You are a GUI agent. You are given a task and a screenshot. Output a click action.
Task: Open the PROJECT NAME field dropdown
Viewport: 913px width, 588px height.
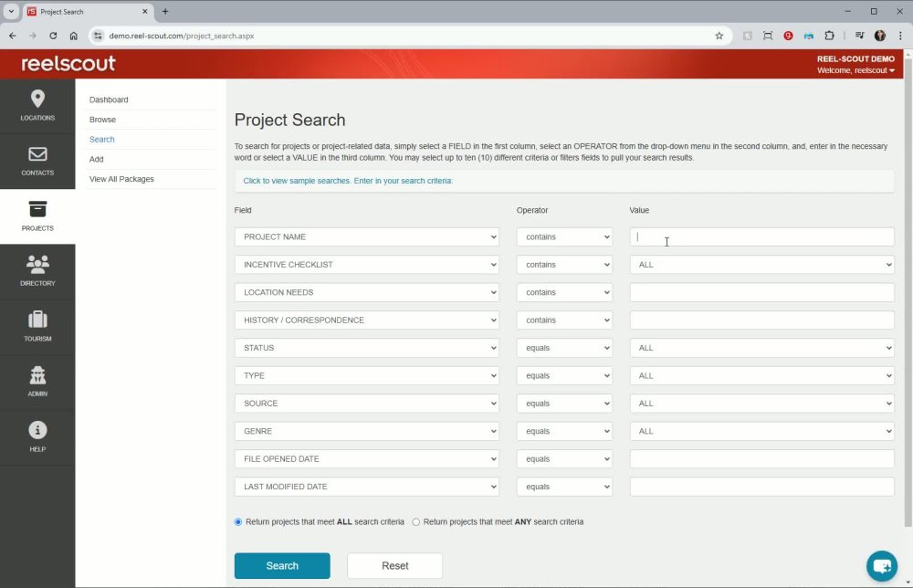tap(367, 237)
